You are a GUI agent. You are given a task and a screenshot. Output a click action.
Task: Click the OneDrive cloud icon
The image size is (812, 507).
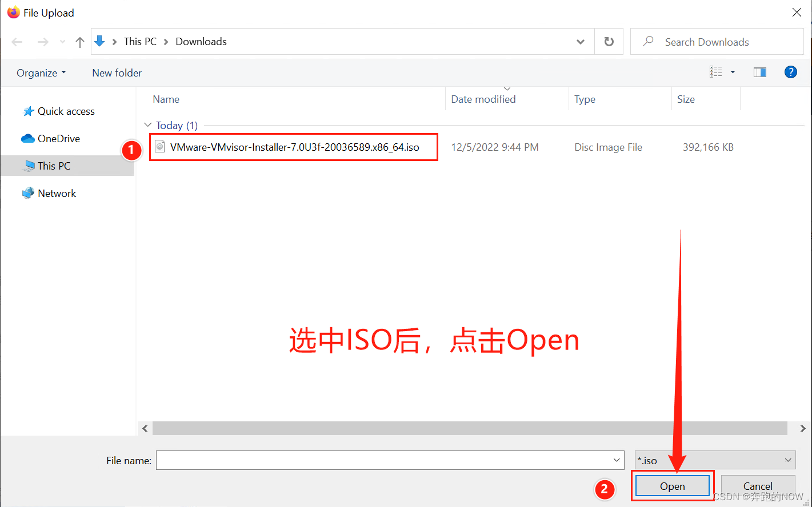click(x=28, y=138)
